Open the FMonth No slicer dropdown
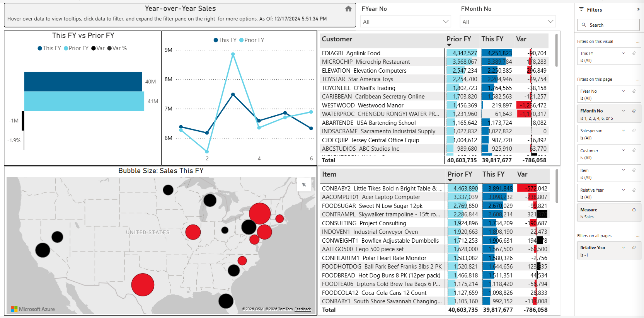Image resolution: width=644 pixels, height=318 pixels. point(550,22)
